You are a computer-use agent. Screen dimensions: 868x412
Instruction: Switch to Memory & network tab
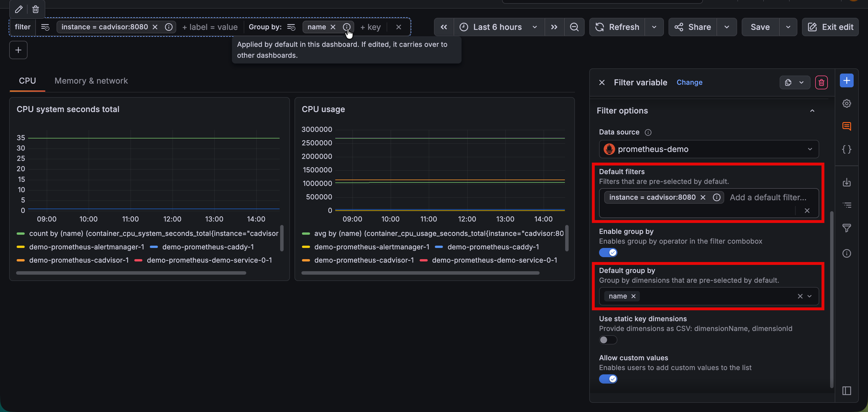pyautogui.click(x=91, y=81)
